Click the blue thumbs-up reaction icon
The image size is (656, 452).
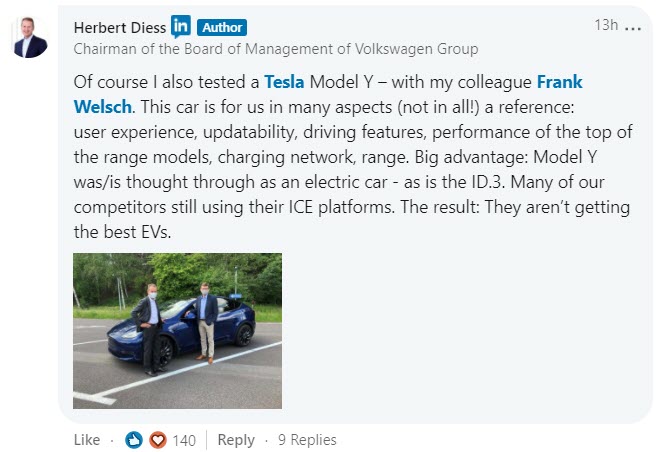click(134, 440)
